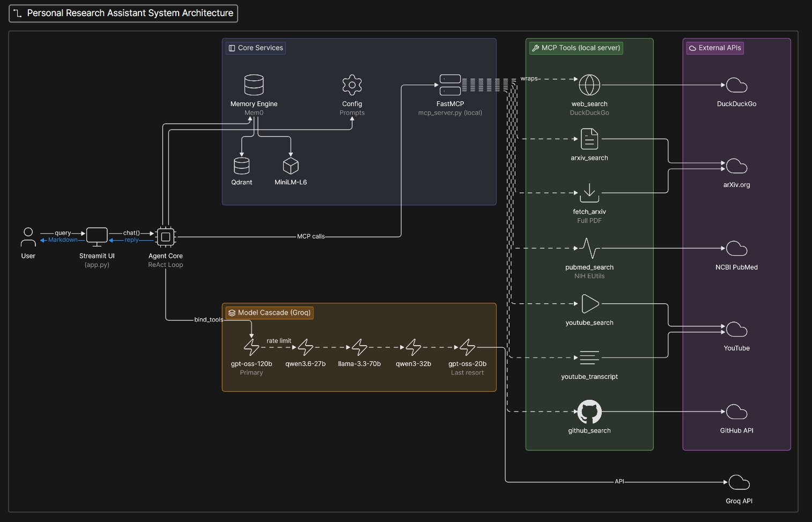Select the MiniLM-L6 cube icon
Image resolution: width=812 pixels, height=522 pixels.
[x=291, y=166]
